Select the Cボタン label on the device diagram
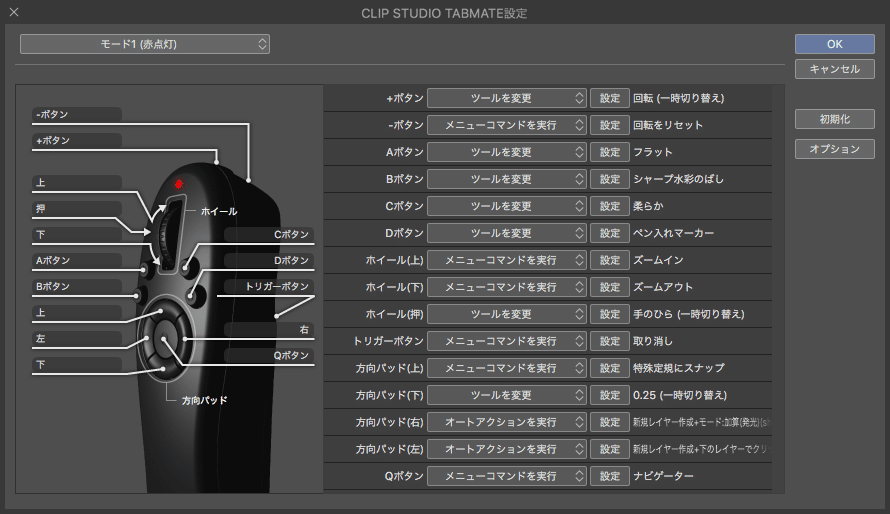Image resolution: width=890 pixels, height=514 pixels. tap(269, 234)
